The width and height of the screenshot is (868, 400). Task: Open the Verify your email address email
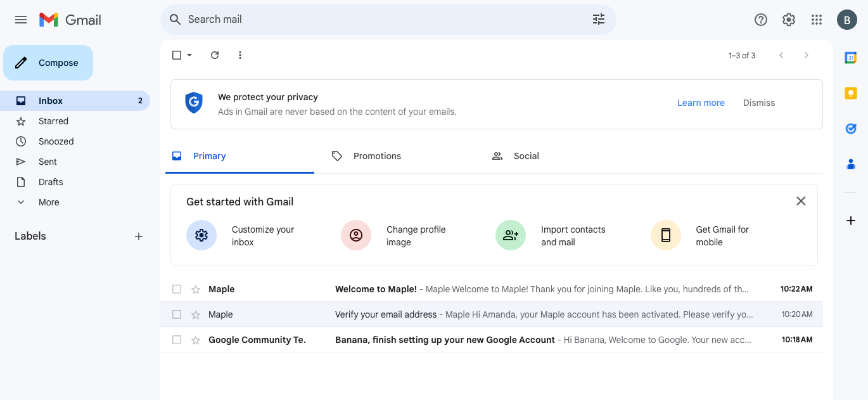[x=492, y=314]
